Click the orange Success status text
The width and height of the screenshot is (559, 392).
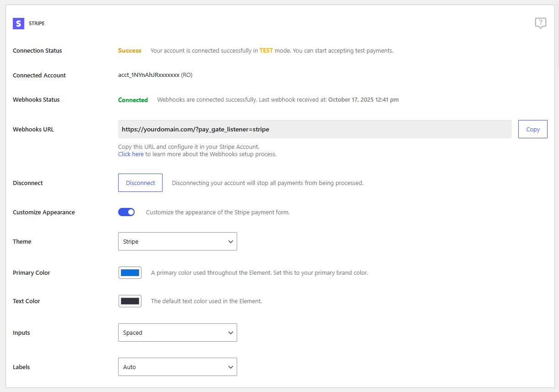pyautogui.click(x=130, y=51)
